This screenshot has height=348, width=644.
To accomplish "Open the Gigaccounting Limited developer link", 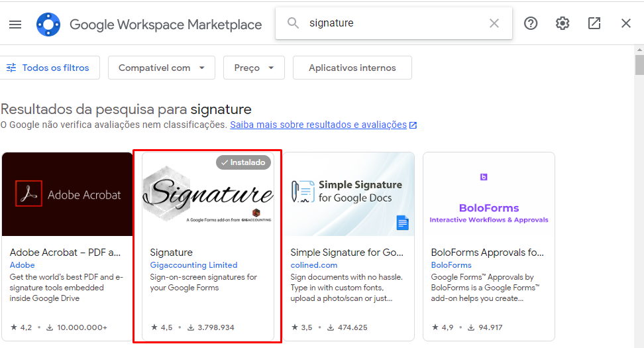I will pos(193,265).
